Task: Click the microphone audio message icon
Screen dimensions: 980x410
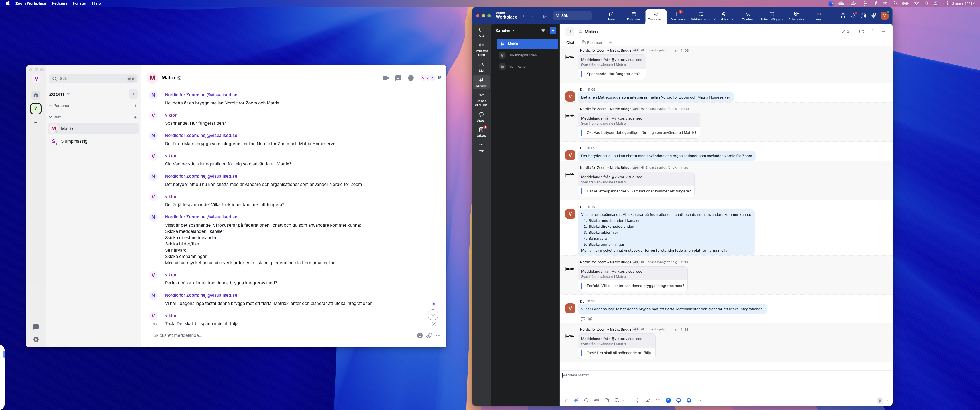Action: pos(638,401)
